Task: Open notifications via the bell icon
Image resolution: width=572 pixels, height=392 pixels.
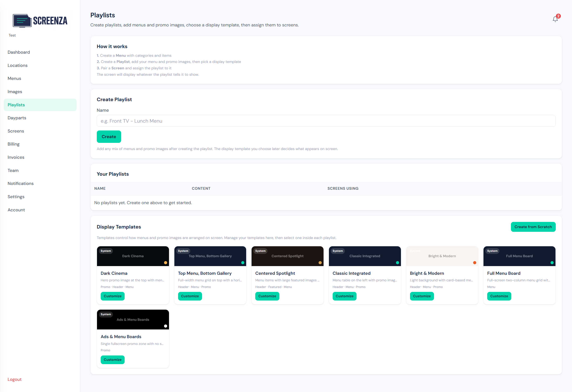Action: coord(555,19)
